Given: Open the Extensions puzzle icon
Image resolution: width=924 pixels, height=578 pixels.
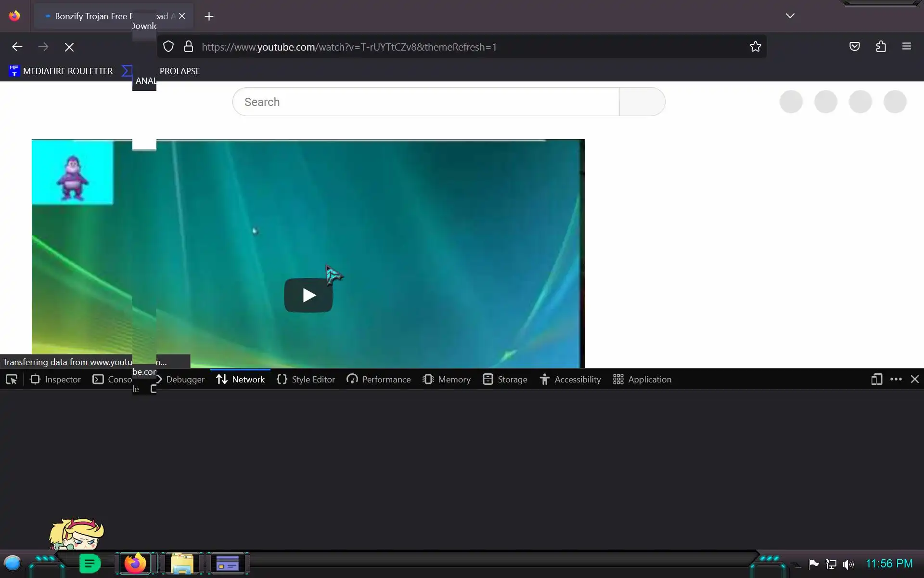Looking at the screenshot, I should coord(881,47).
